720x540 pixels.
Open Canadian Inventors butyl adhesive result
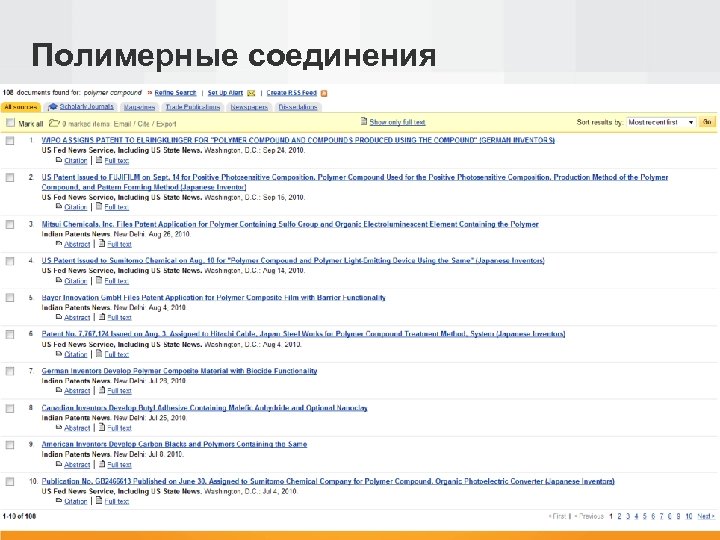204,408
